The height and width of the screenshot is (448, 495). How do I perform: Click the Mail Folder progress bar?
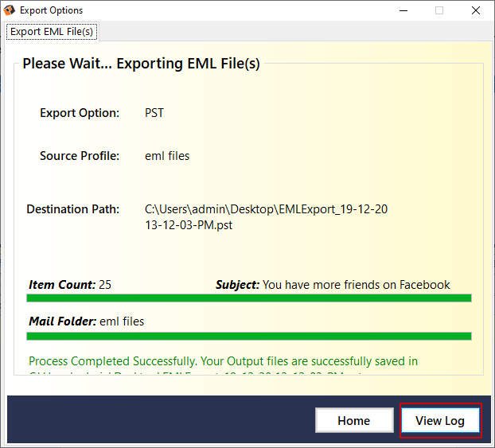[249, 337]
